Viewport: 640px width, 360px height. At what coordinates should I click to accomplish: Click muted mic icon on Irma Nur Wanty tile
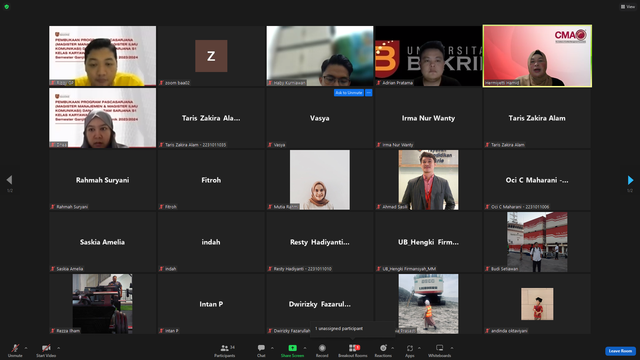pyautogui.click(x=379, y=145)
